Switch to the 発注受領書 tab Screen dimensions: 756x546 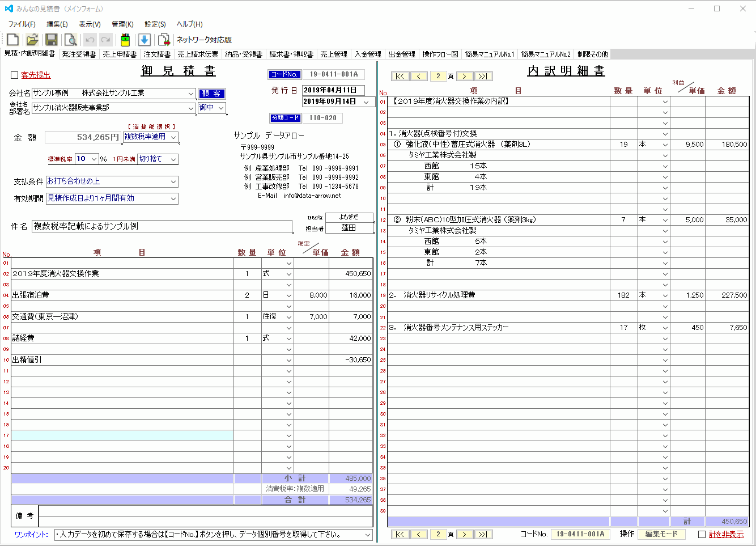coord(79,54)
